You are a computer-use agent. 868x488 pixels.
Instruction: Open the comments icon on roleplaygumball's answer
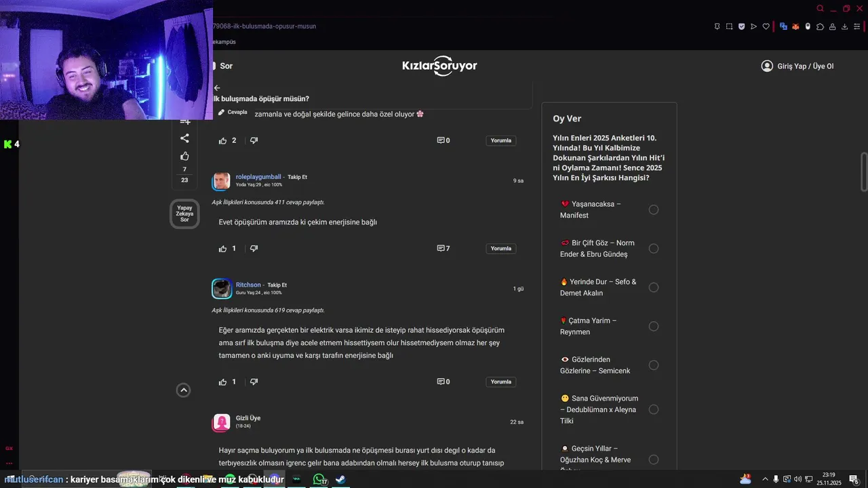[441, 249]
